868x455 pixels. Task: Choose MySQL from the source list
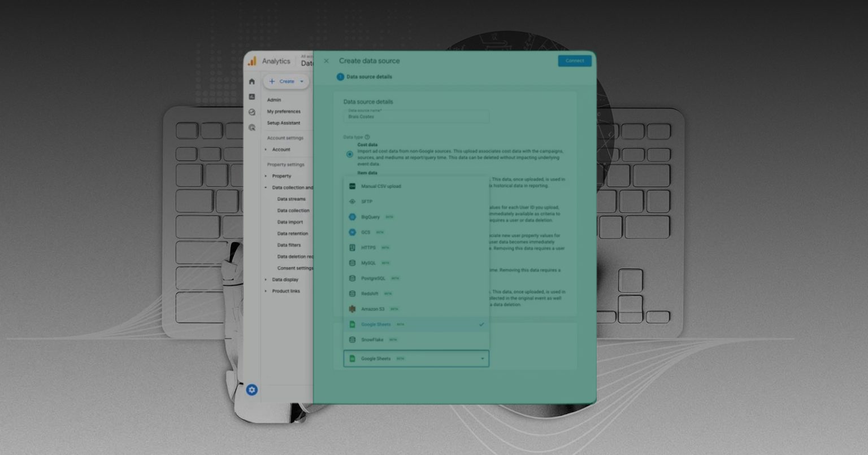tap(416, 263)
